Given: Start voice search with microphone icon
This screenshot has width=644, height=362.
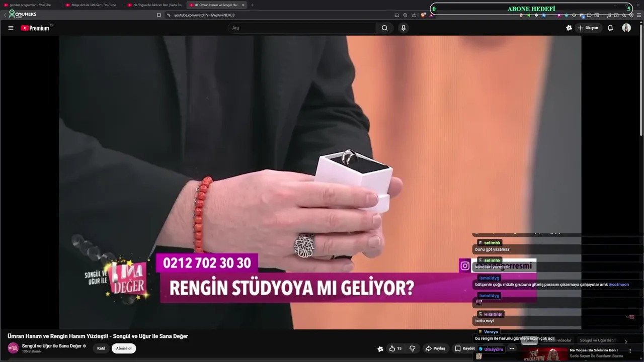Looking at the screenshot, I should tap(403, 28).
